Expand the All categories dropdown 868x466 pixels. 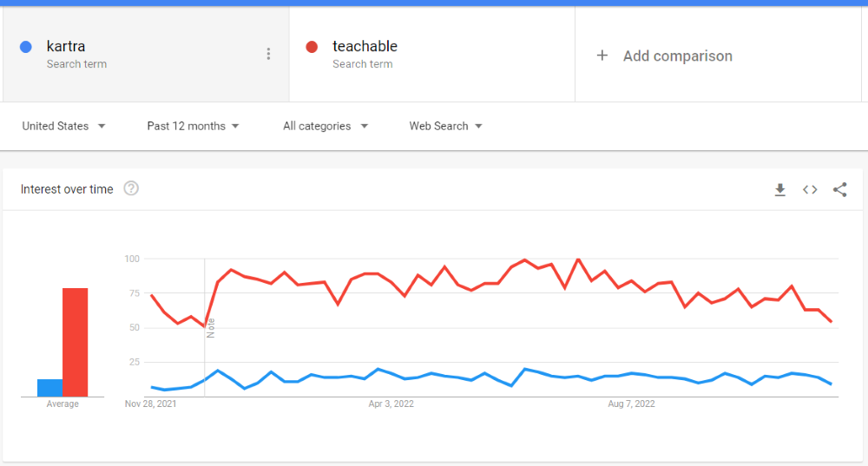[325, 126]
